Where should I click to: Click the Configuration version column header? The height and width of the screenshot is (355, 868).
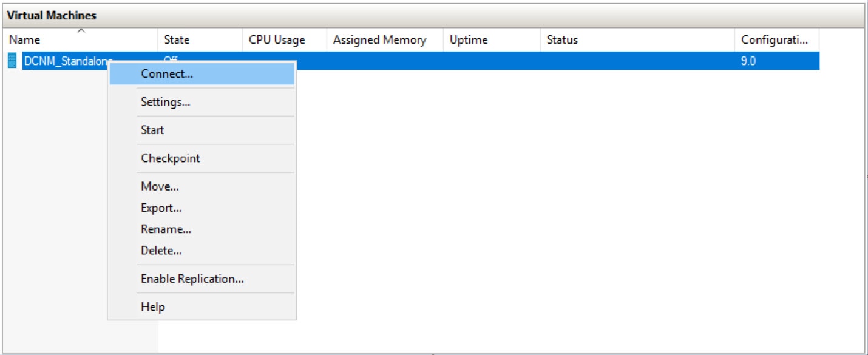777,40
